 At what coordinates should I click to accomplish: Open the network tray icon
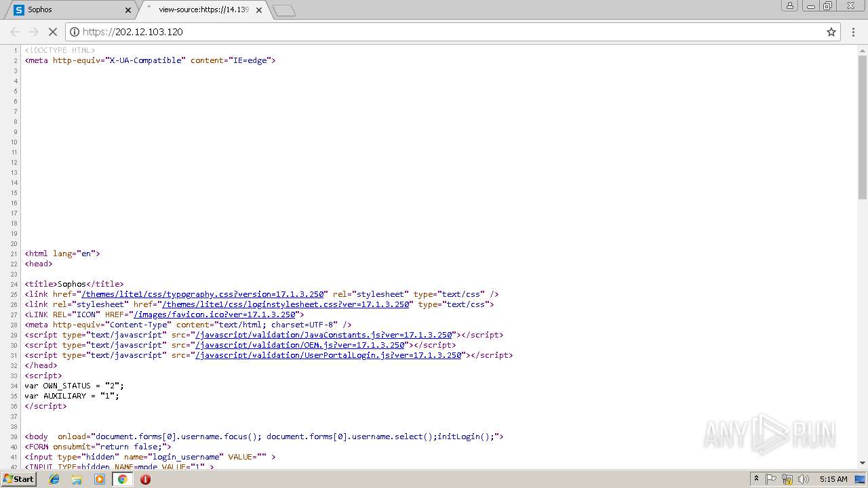pos(787,479)
